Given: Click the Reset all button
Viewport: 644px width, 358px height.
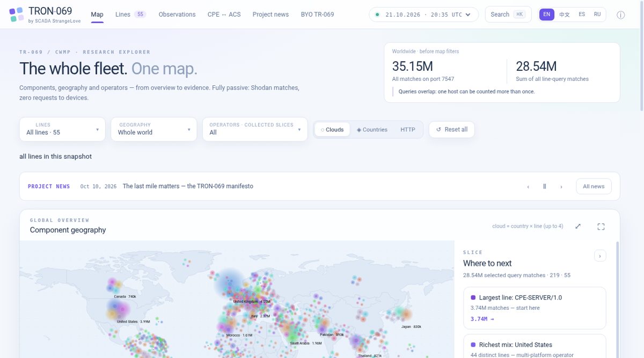Looking at the screenshot, I should click(x=451, y=130).
